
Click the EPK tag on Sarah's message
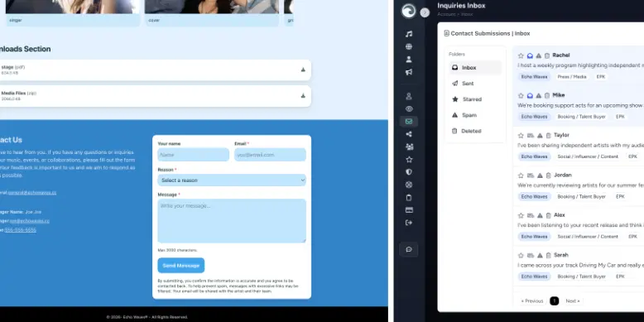pos(620,276)
